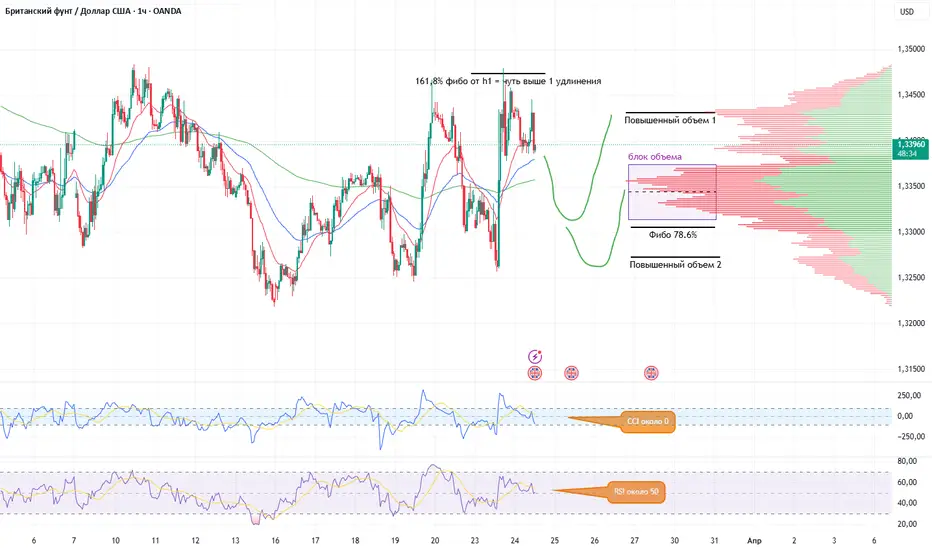
Task: Click the Апр month label on time axis
Action: coord(754,540)
